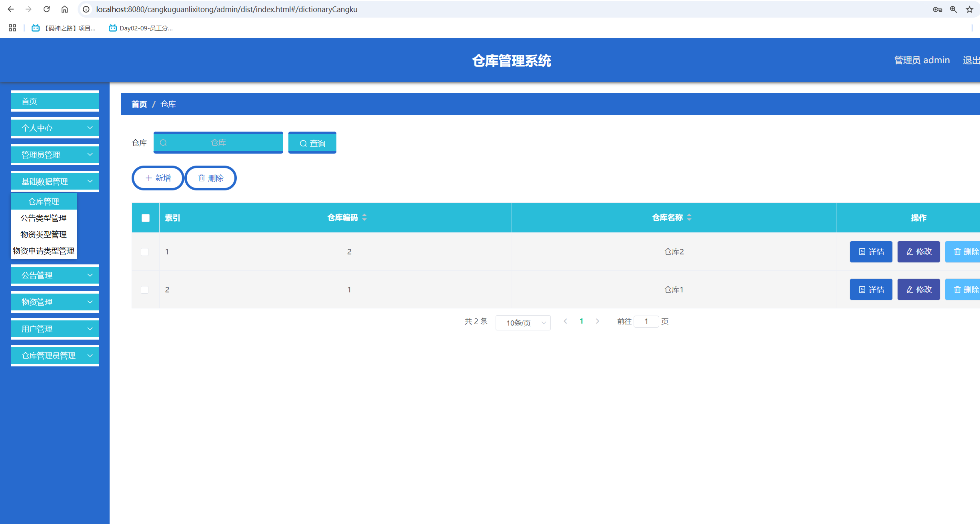
Task: Open the 10条/页 page size dropdown
Action: click(523, 322)
